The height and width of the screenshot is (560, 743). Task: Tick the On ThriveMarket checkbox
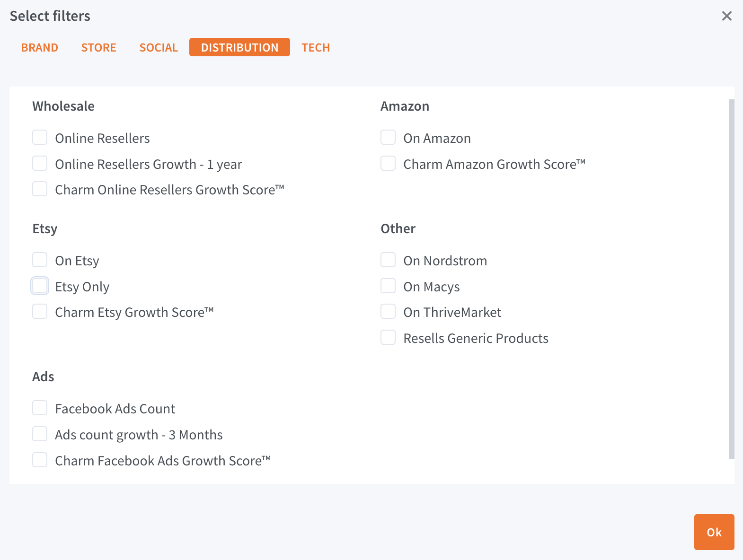point(388,312)
